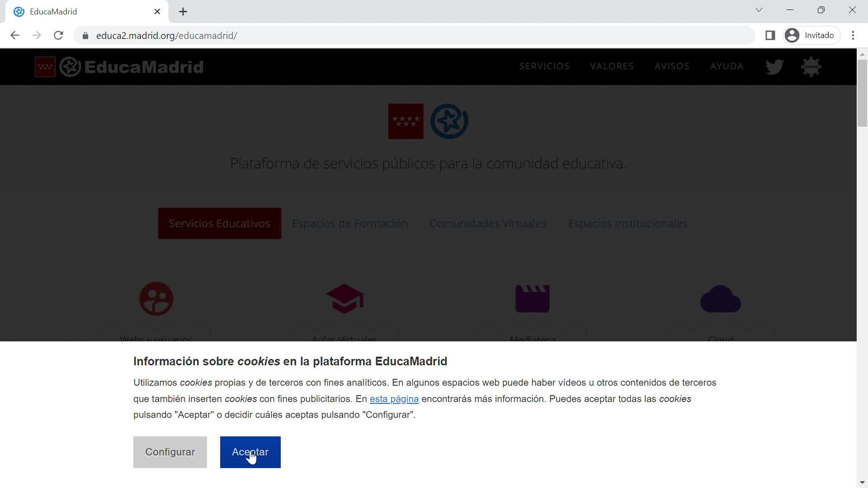Screen dimensions: 868x488
Task: Open the Cloud service icon
Action: coord(720,299)
